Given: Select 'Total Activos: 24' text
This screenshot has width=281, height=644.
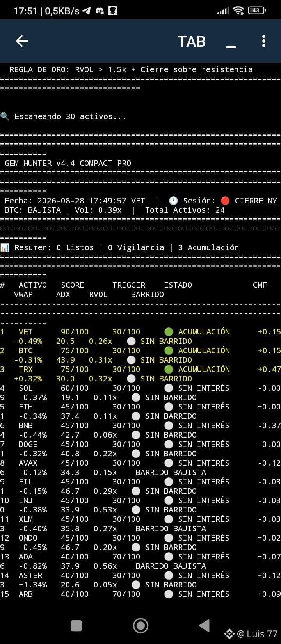Looking at the screenshot, I should click(x=185, y=210).
